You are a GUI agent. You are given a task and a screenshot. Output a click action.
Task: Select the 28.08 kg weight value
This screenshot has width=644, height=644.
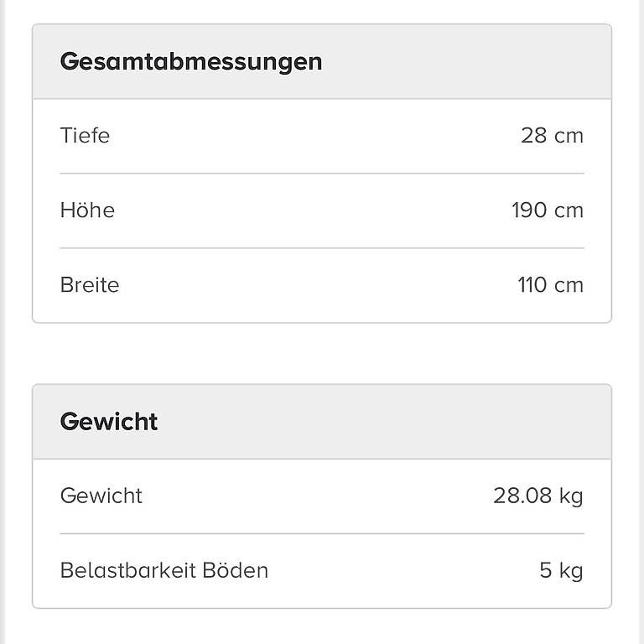538,496
